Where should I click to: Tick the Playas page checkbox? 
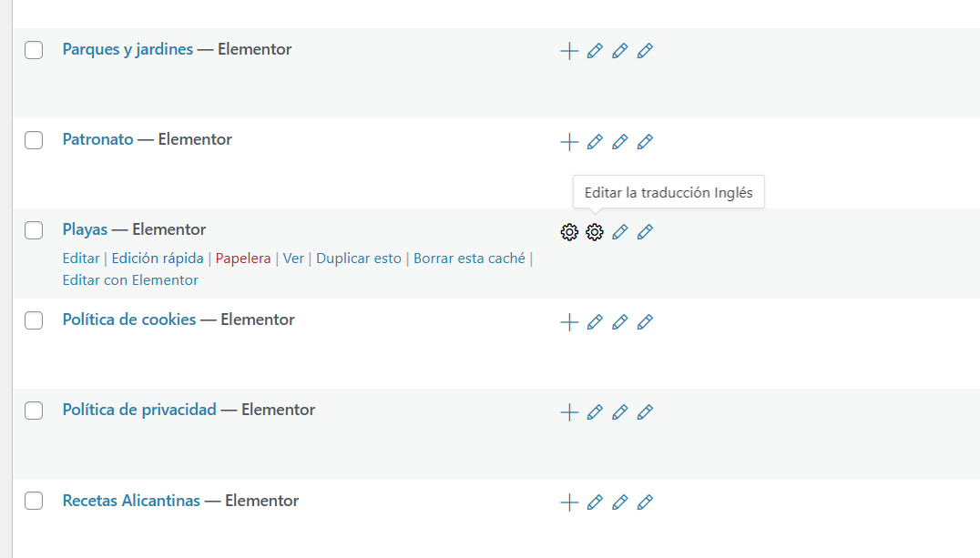[34, 230]
